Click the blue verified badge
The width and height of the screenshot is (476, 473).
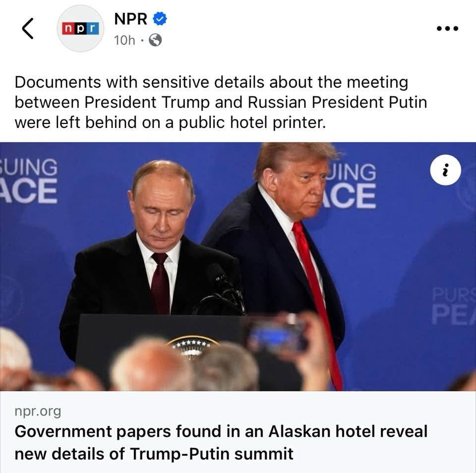(160, 19)
